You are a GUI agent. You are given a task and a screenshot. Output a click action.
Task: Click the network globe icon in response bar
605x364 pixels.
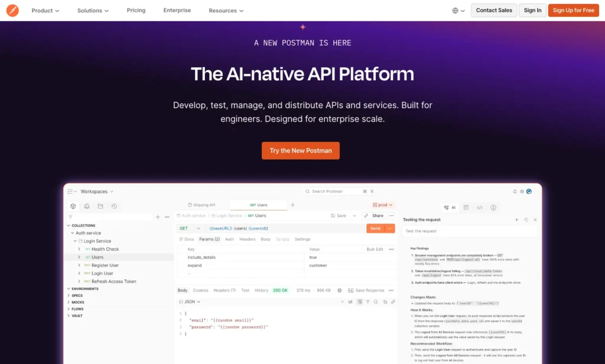click(x=340, y=290)
